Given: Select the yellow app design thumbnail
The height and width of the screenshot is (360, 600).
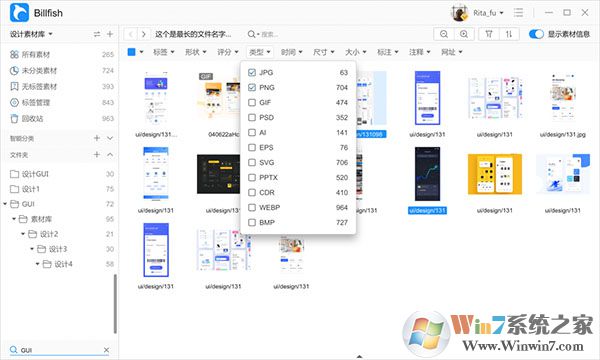Looking at the screenshot, I should [495, 174].
